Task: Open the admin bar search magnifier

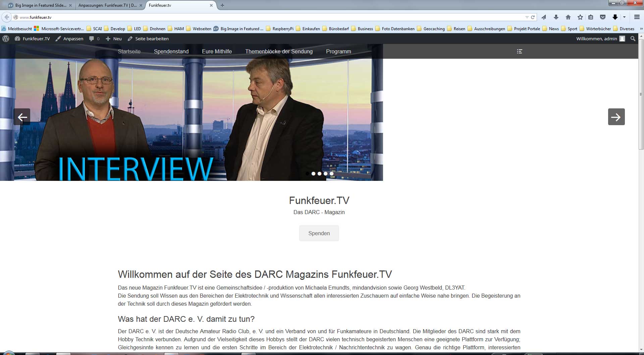Action: click(633, 39)
